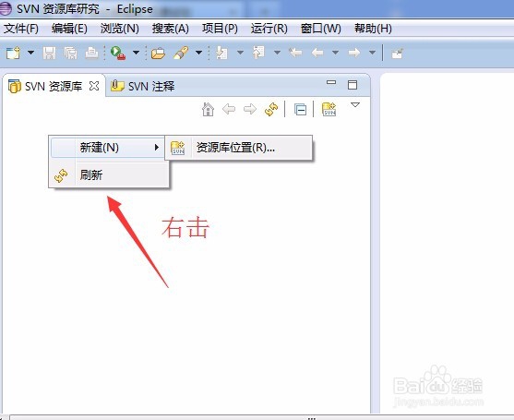Close the SVN 资源库 tab
Viewport: 514px width, 420px height.
[94, 86]
